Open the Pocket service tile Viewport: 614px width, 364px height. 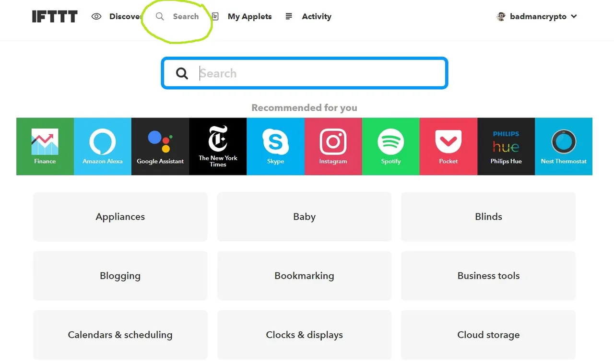tap(449, 146)
